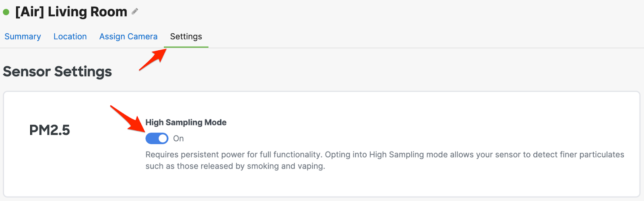Click the Sensor Settings heading
This screenshot has width=644, height=201.
click(57, 72)
